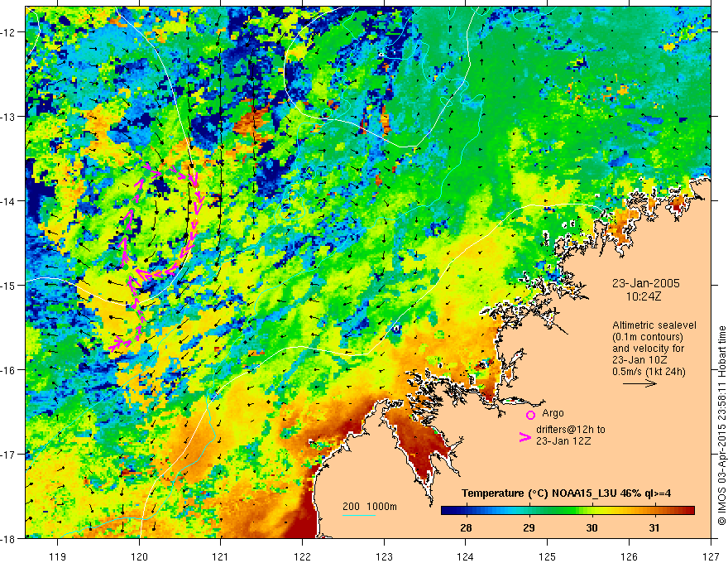
Task: Click the temperature color bar title text
Action: [566, 493]
